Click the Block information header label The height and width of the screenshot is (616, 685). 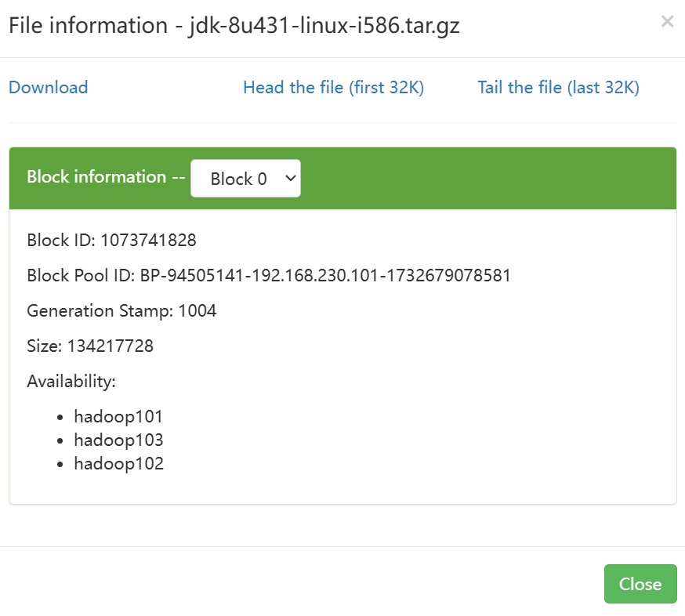(96, 177)
